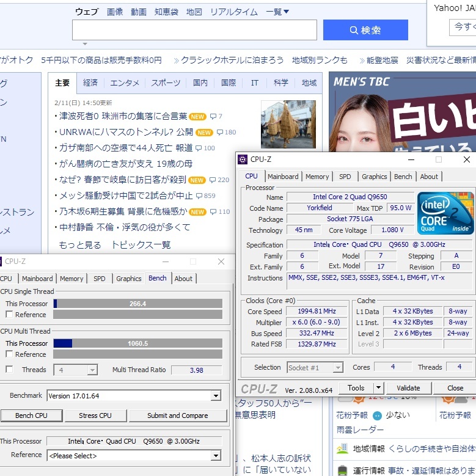Click the 地域情報 map icon
476x476 pixels.
[x=342, y=448]
